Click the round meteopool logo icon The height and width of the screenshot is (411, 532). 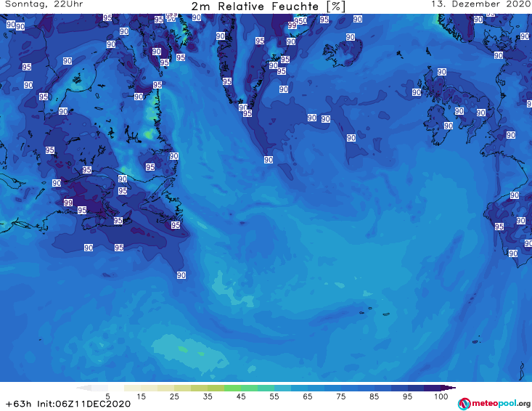click(x=464, y=404)
